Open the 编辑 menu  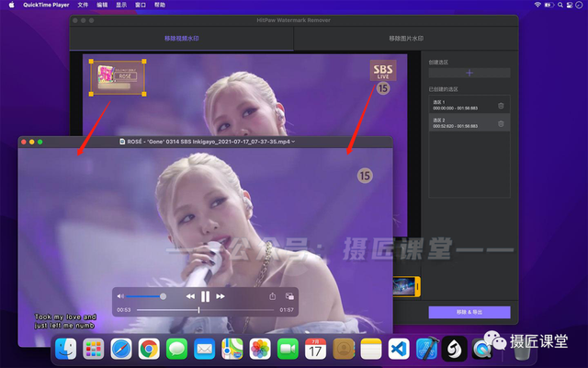click(102, 5)
